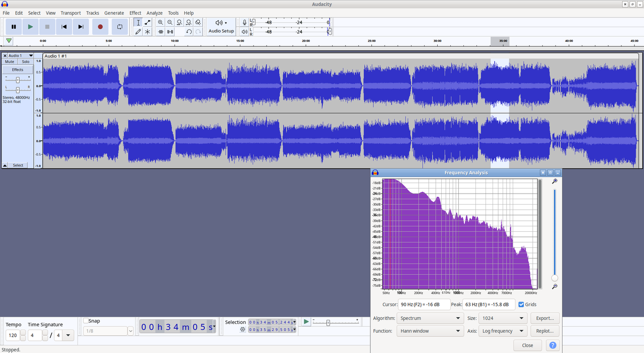Choose the Envelope tool
Image resolution: width=644 pixels, height=353 pixels.
coord(147,23)
